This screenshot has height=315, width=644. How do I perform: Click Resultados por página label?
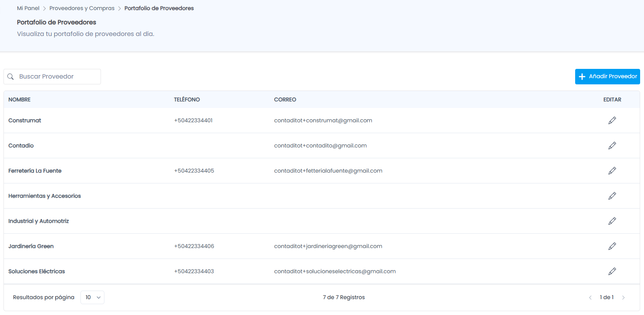tap(44, 297)
